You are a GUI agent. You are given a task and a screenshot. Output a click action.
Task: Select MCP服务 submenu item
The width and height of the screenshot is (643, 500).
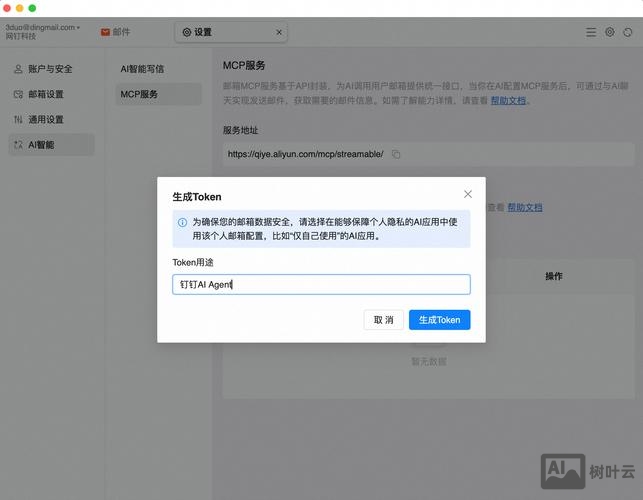tap(158, 94)
